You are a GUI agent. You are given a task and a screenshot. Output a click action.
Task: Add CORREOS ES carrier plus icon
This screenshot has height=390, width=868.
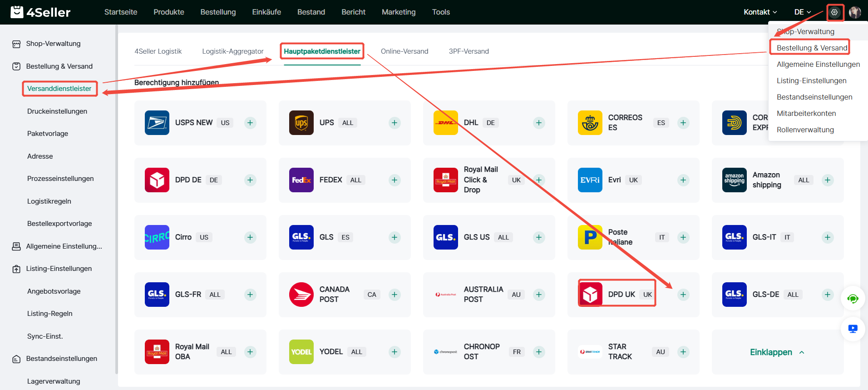[x=683, y=123]
